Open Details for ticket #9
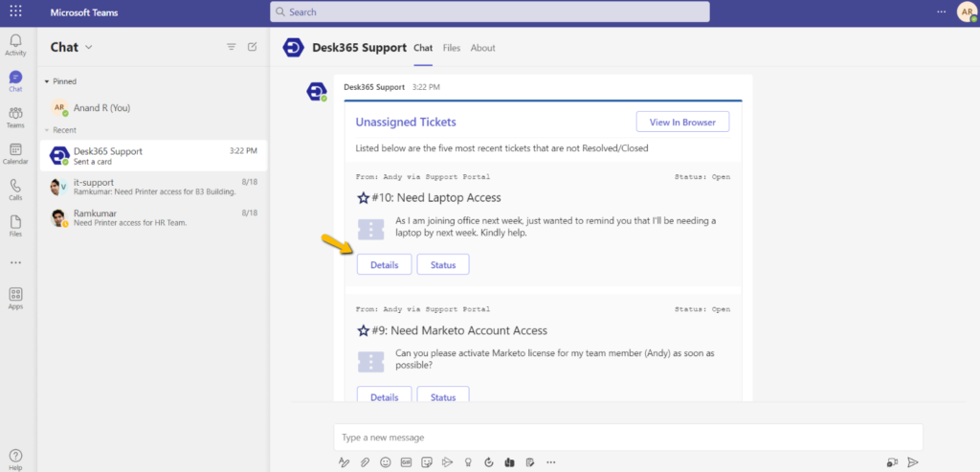Viewport: 980px width, 472px height. click(385, 395)
